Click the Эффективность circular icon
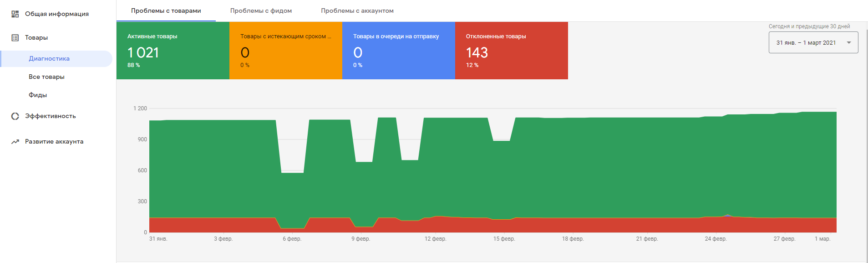Screen dimensions: 868x263 (x=15, y=116)
